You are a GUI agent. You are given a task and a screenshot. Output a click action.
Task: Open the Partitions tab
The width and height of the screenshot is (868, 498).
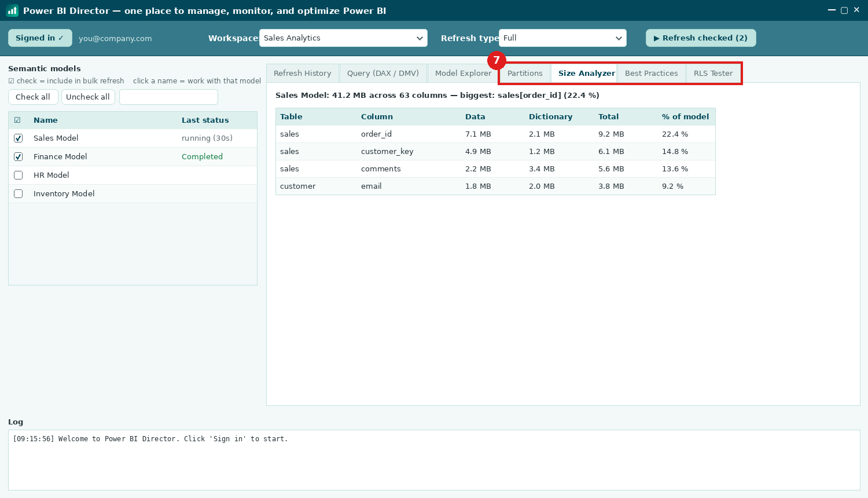(525, 74)
